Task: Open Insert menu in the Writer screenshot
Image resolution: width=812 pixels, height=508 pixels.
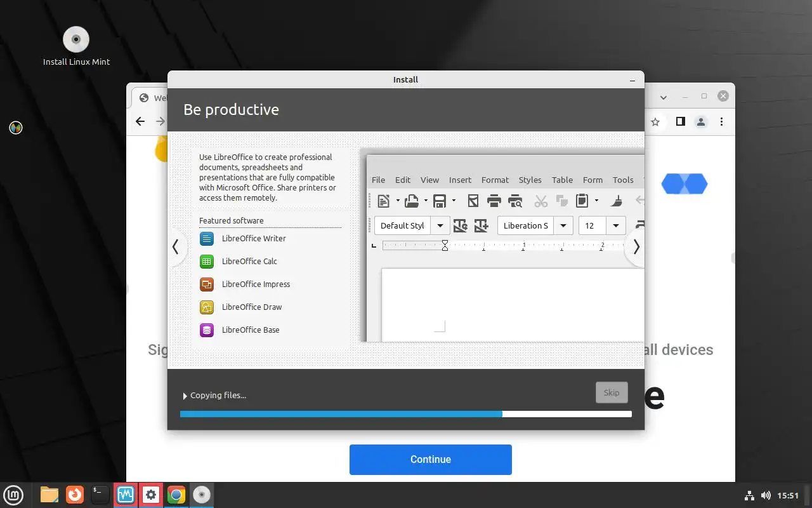Action: point(461,180)
